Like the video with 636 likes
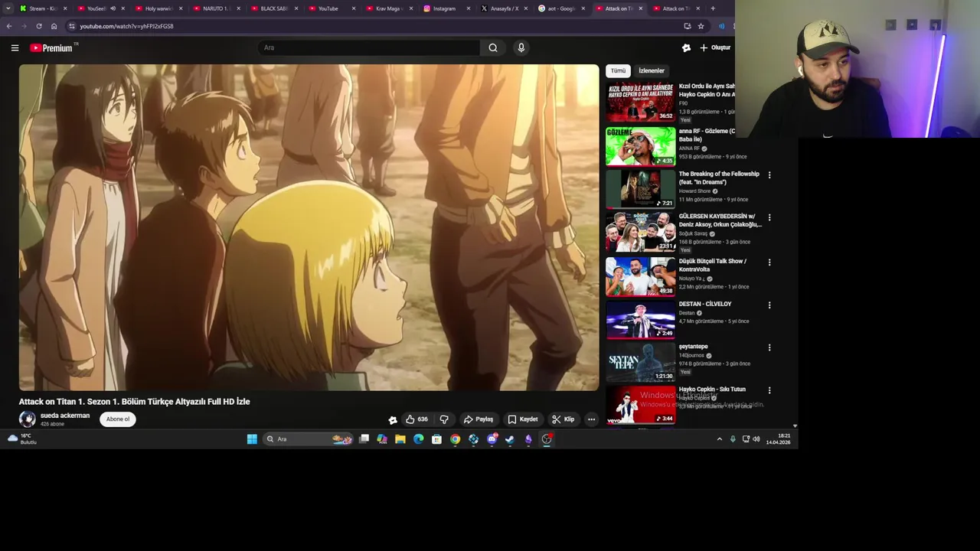Image resolution: width=980 pixels, height=551 pixels. tap(416, 419)
